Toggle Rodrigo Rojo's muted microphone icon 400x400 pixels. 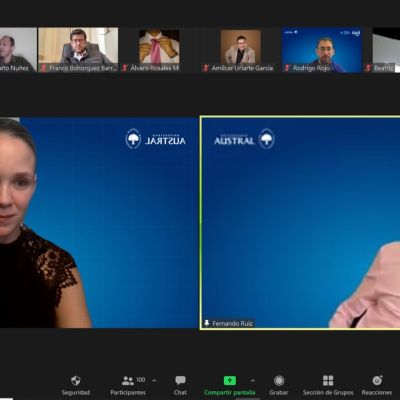tap(287, 68)
